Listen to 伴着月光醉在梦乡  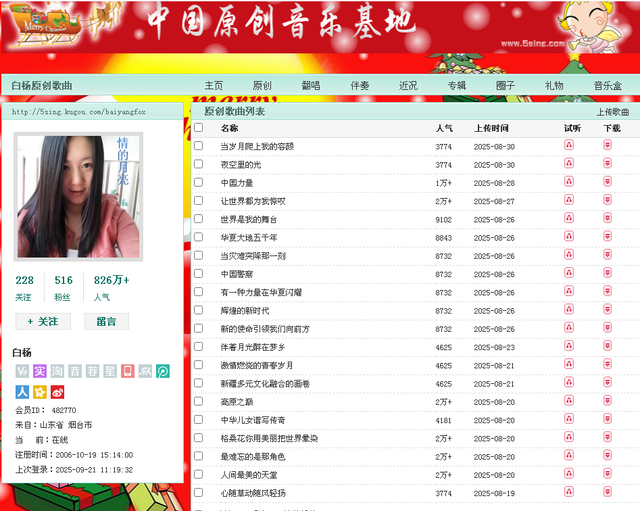(x=569, y=346)
